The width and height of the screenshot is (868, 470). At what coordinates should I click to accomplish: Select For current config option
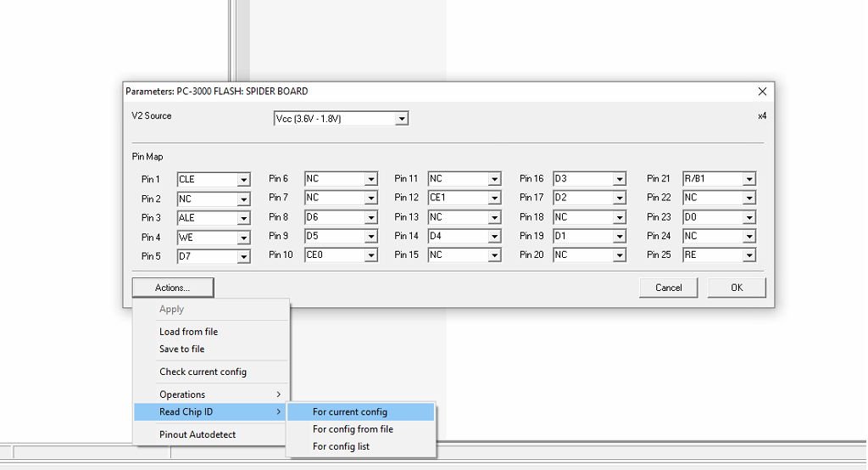350,411
